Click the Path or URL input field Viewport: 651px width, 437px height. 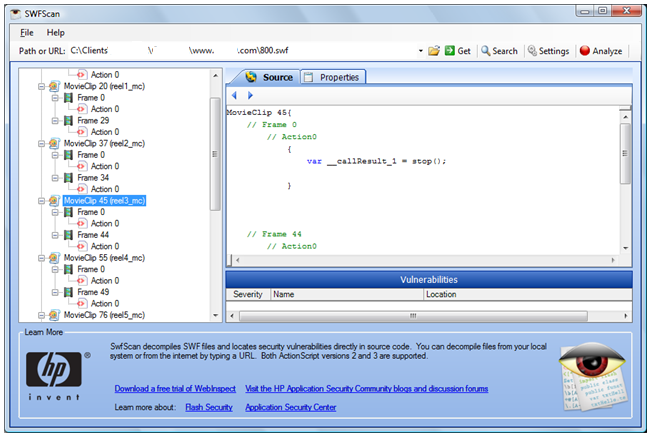point(243,51)
